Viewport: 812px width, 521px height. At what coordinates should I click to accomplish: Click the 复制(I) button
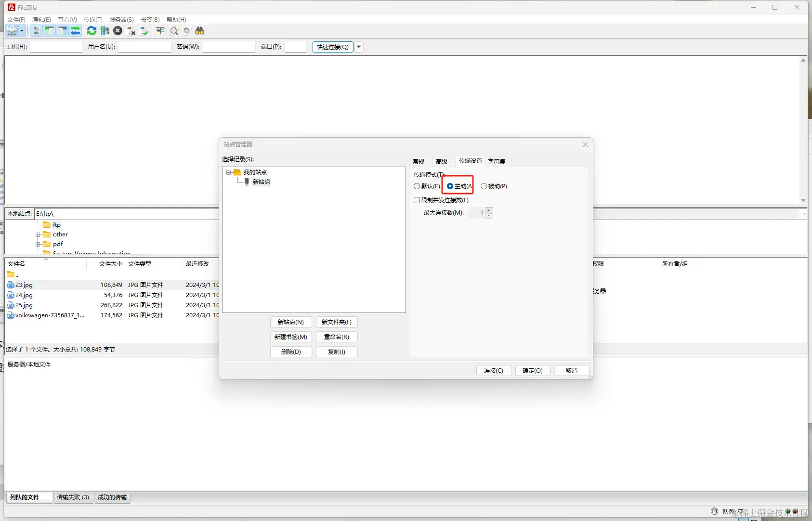(337, 352)
